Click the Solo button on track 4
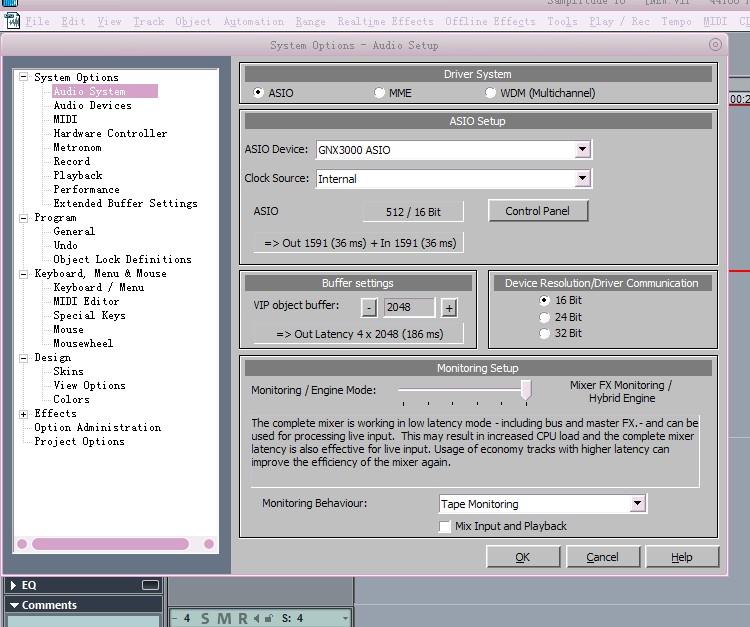 206,619
